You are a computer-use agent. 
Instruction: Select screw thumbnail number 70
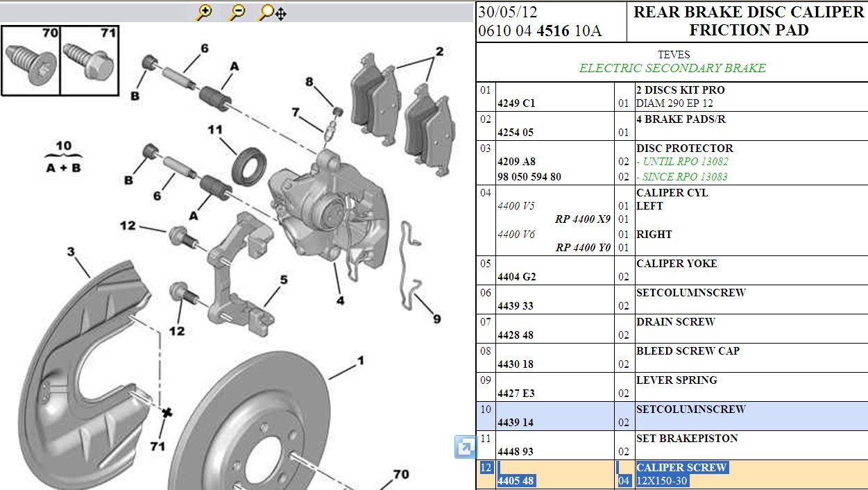31,60
